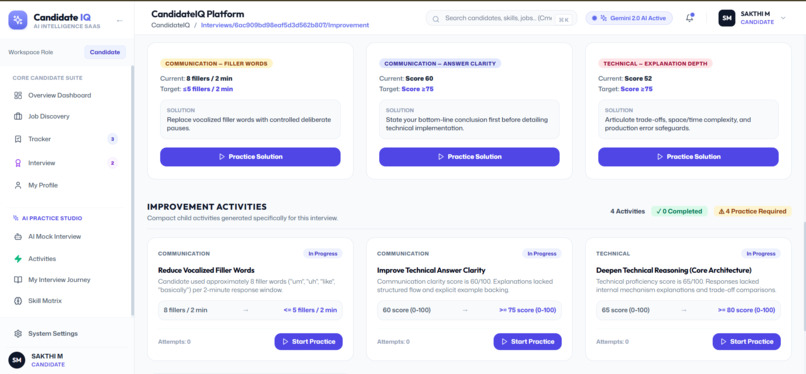Viewport: 806px width, 374px height.
Task: Click the Skill Matrix icon
Action: point(18,301)
